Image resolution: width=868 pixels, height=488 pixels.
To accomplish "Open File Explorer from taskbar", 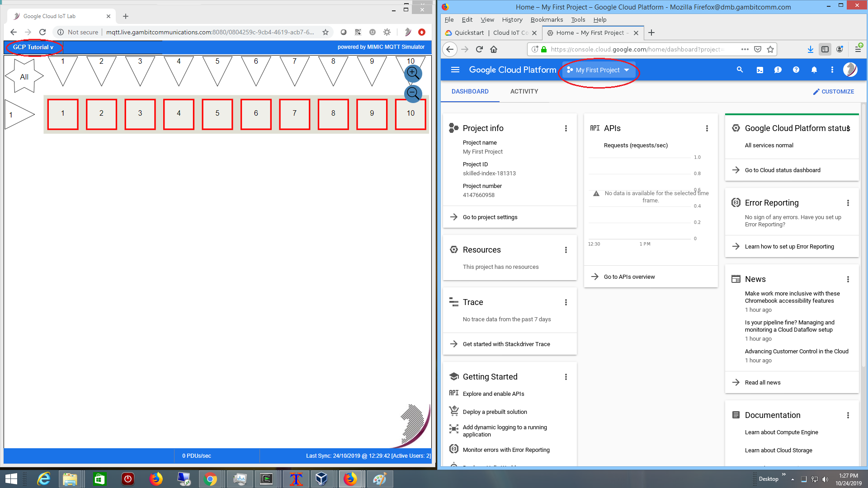I will 70,479.
